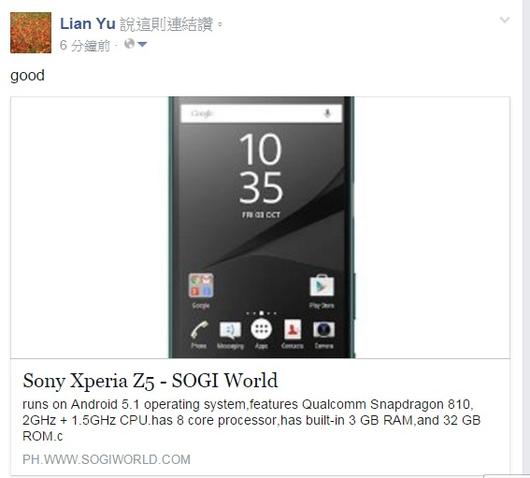Image resolution: width=530 pixels, height=478 pixels.
Task: Click the microphone icon in phone image
Action: 327,113
